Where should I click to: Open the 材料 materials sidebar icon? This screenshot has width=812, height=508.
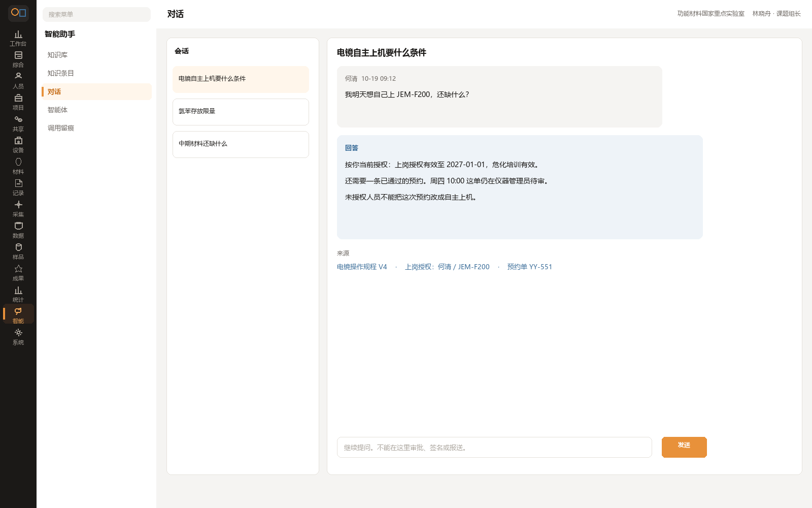(x=18, y=166)
